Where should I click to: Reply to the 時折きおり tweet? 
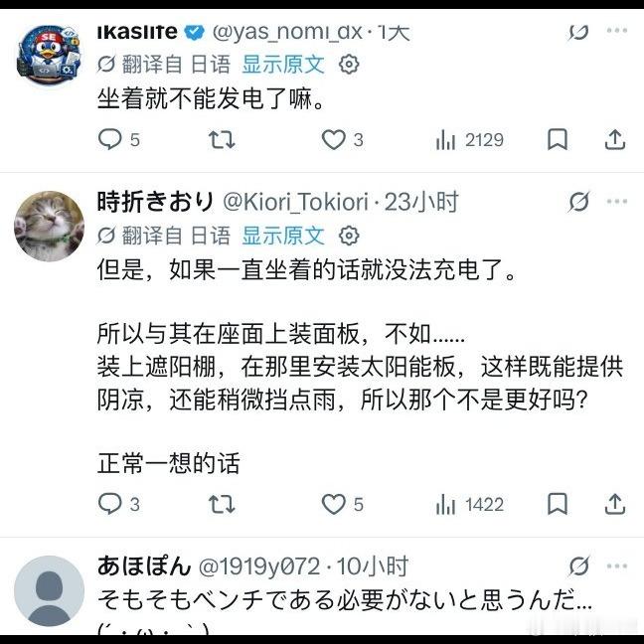[x=110, y=505]
